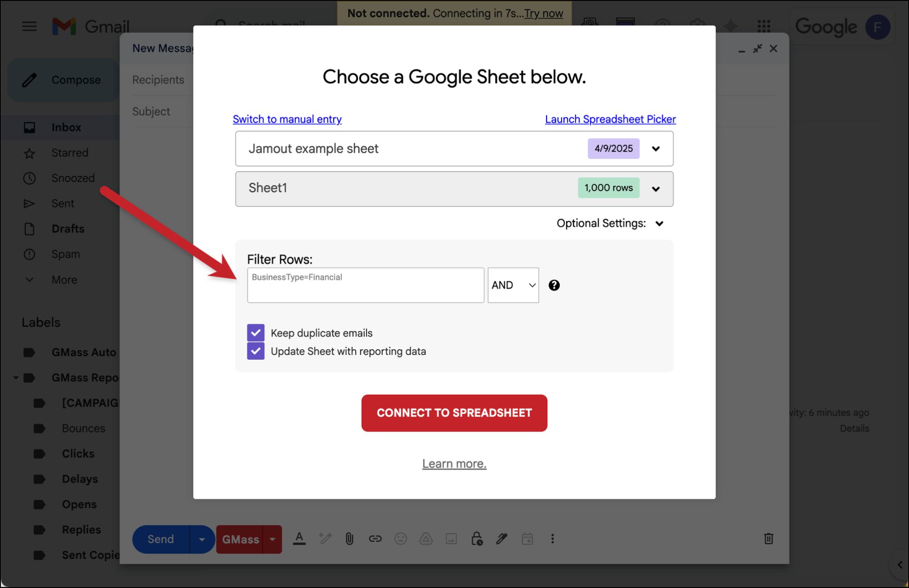
Task: Open the Bounces label
Action: (x=83, y=428)
